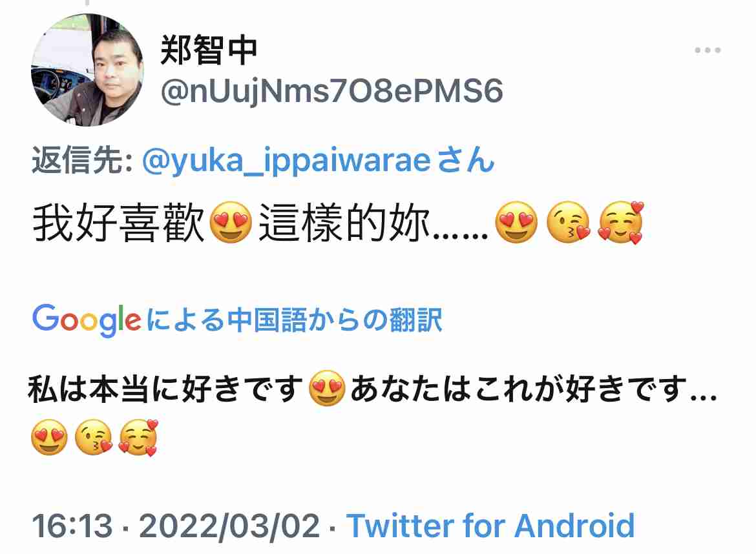
Task: Open the @nUujNms7O8ePMS6 handle
Action: (331, 90)
